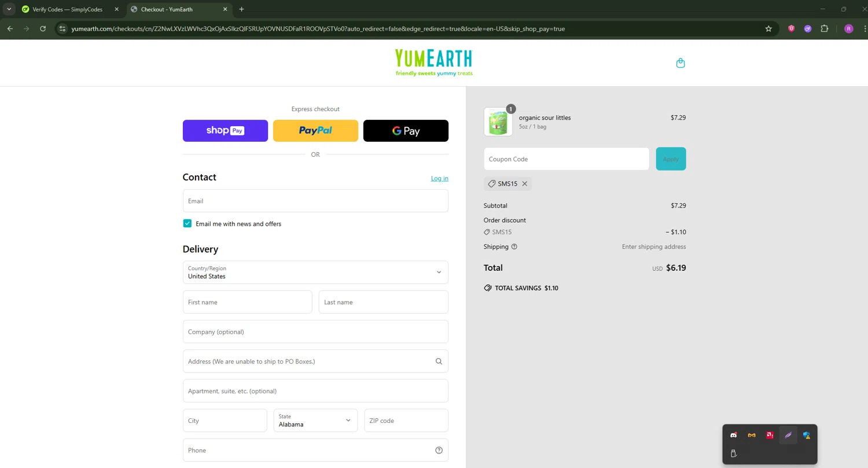Screen dimensions: 868x468
Task: Open Windows Security shield tray icon
Action: point(807,435)
